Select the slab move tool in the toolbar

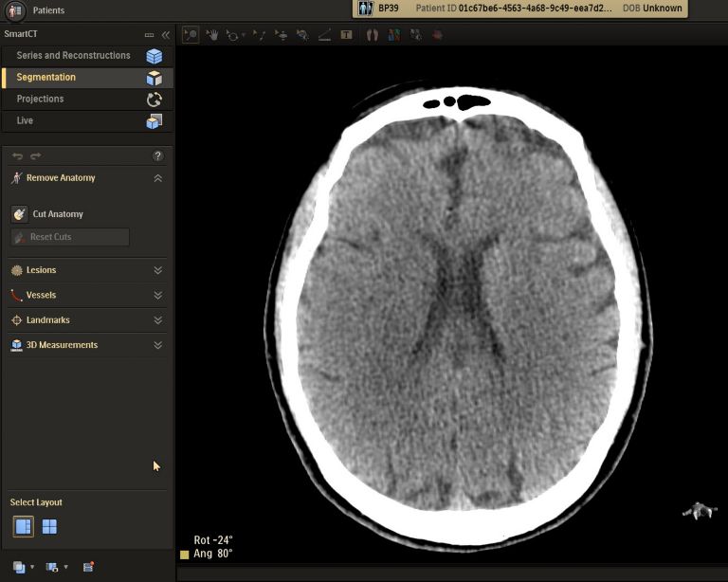tap(281, 35)
